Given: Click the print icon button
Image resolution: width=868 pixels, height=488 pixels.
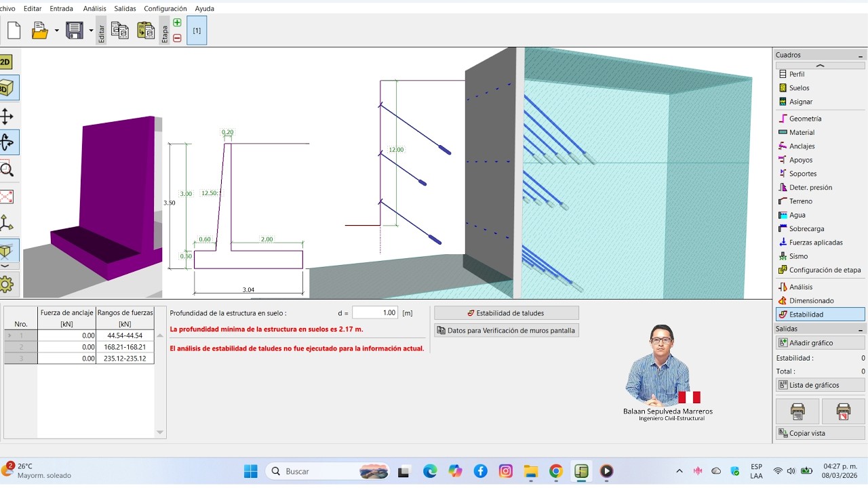Looking at the screenshot, I should click(798, 411).
